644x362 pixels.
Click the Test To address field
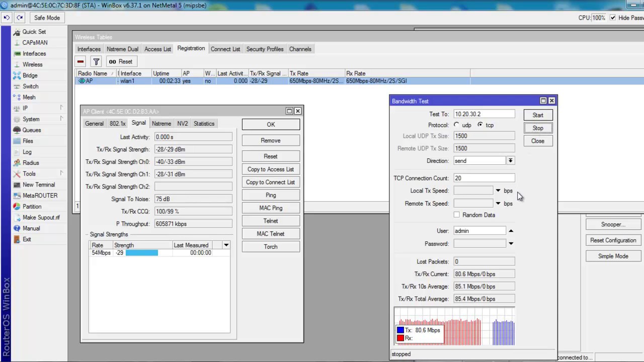tap(484, 114)
